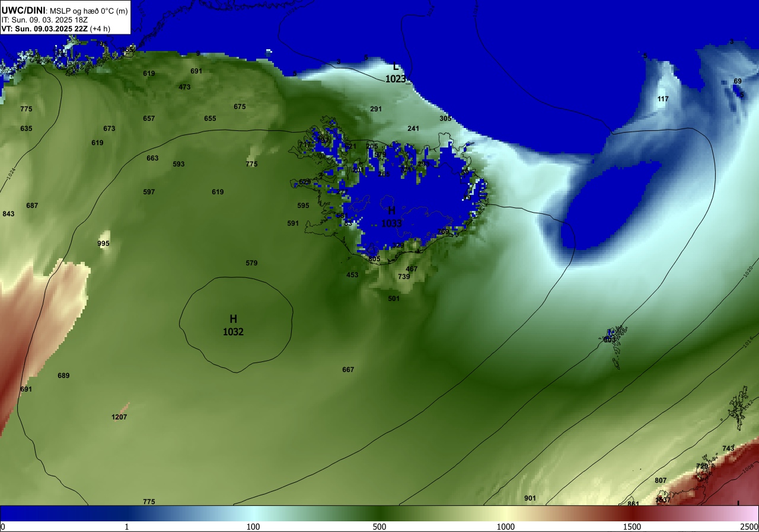Select the 595 height label
The width and height of the screenshot is (759, 532).
(303, 206)
